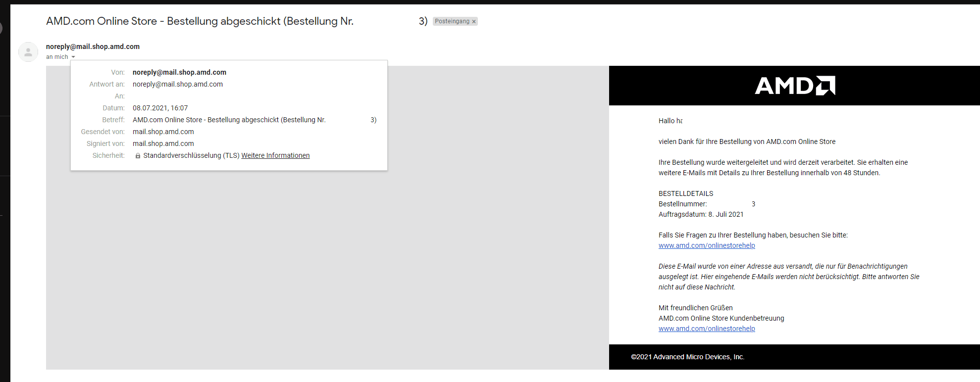
Task: Click sender name noreply@mail.shop.amd.com at top
Action: click(93, 47)
